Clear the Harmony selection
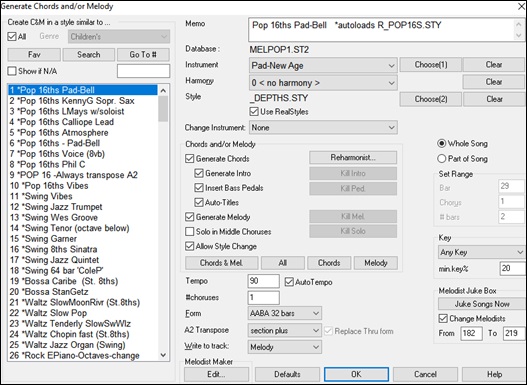 494,82
